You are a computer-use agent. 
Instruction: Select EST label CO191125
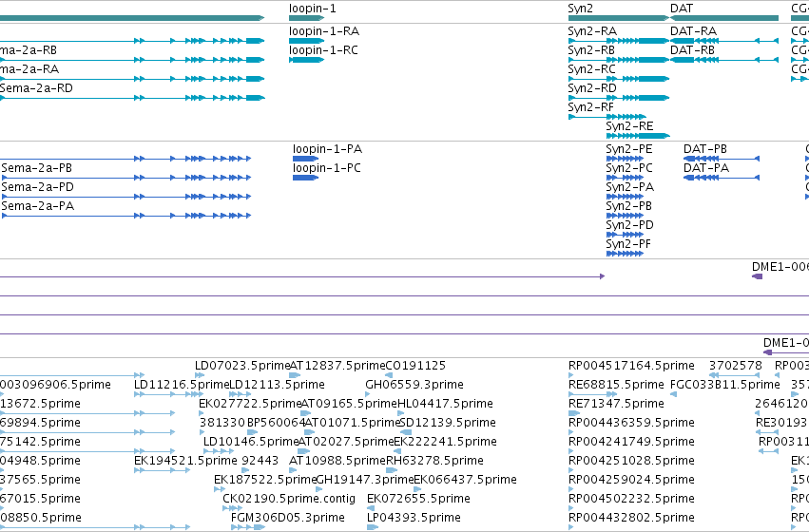click(415, 366)
